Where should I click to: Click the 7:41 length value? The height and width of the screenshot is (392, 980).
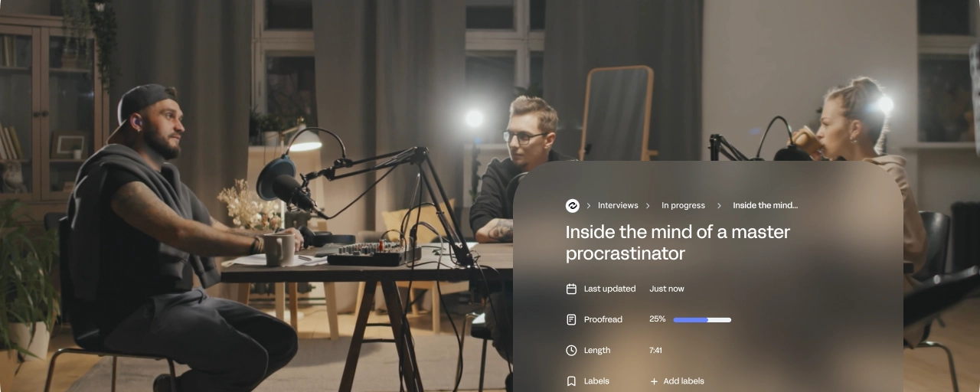pyautogui.click(x=655, y=351)
